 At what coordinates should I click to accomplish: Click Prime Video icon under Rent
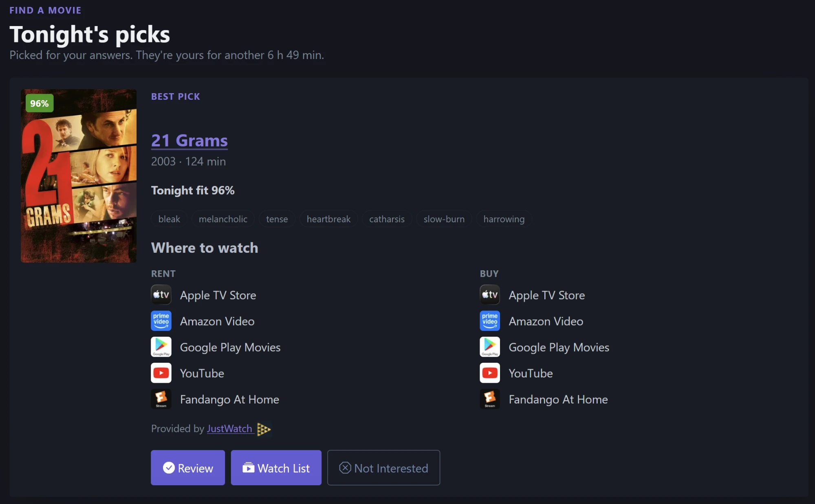[x=161, y=321]
